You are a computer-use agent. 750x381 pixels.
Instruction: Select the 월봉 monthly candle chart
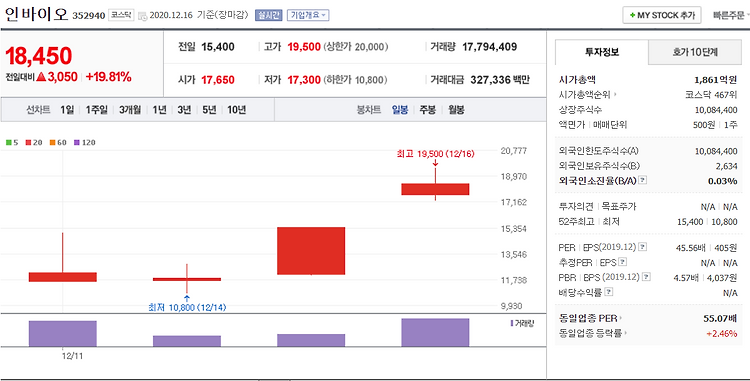pos(456,110)
